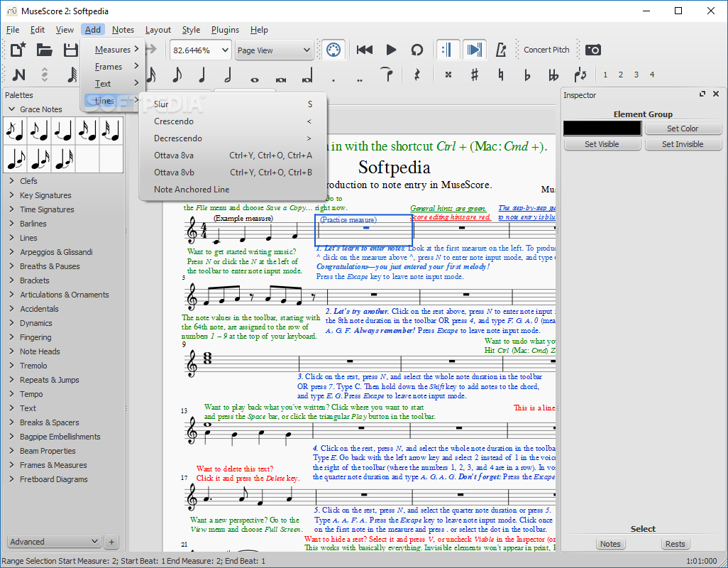Apply flat accidental
Screen dimensions: 728x568
point(527,75)
